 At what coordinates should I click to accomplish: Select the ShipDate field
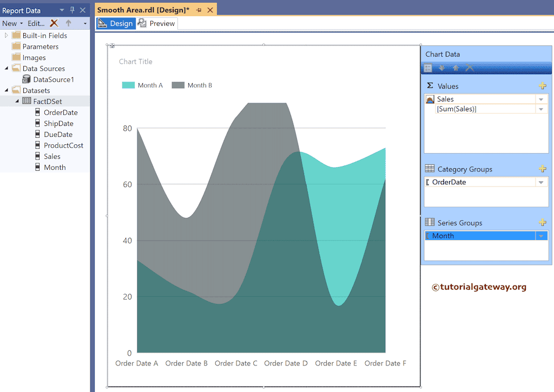58,123
